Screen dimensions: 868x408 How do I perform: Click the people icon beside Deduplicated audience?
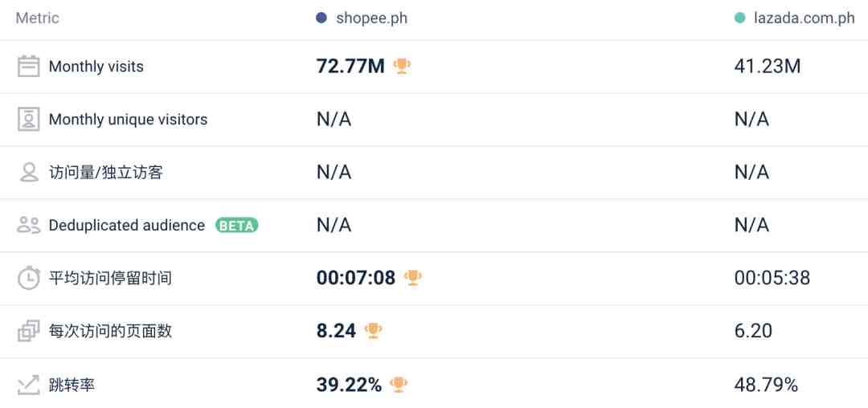coord(28,225)
